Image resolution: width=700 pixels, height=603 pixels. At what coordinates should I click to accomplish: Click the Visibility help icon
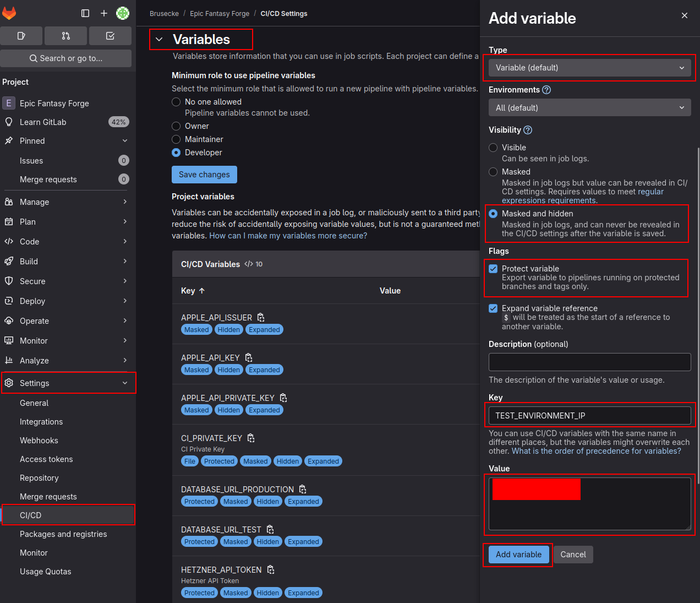pyautogui.click(x=528, y=130)
